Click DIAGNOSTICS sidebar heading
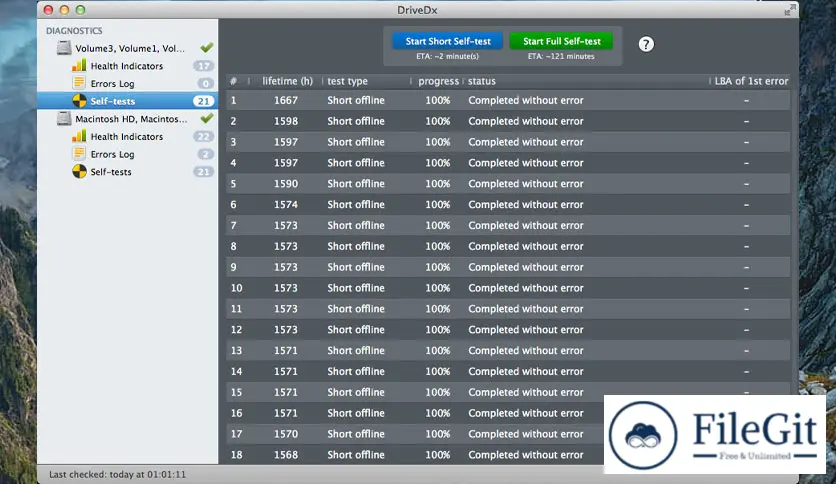836x484 pixels. point(74,30)
